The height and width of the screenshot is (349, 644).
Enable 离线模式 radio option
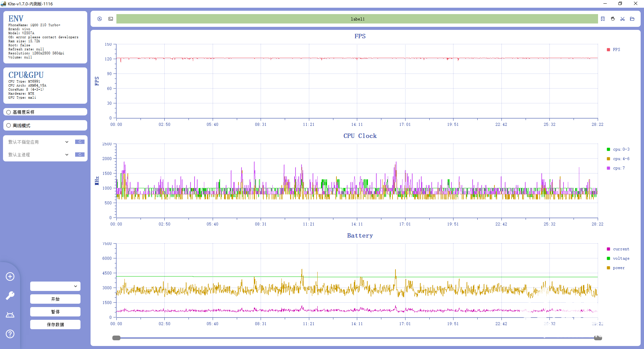[x=9, y=126]
